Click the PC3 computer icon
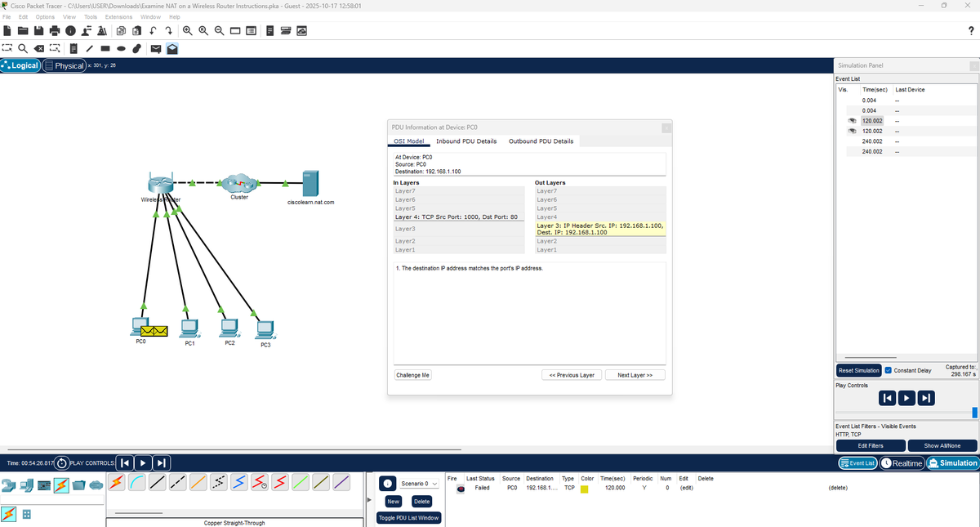 coord(264,330)
